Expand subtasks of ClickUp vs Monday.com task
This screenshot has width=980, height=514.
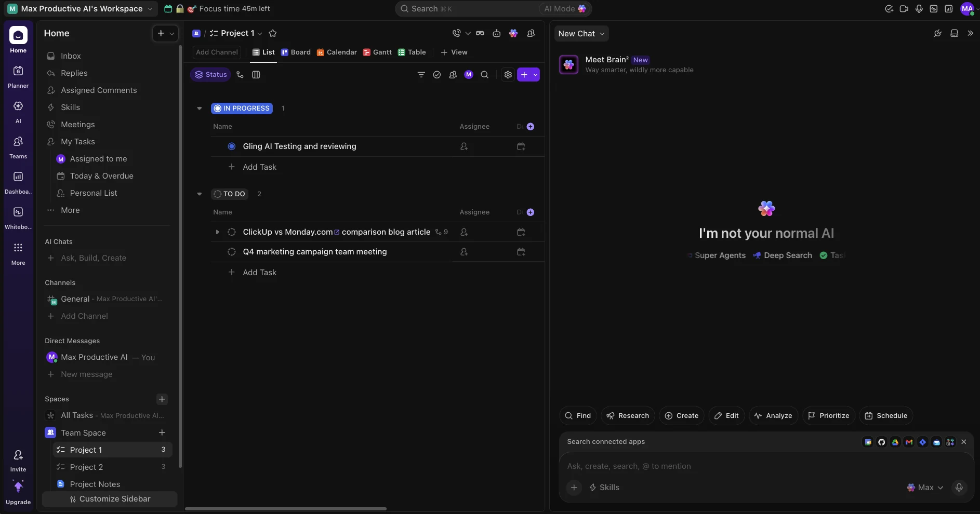(217, 232)
